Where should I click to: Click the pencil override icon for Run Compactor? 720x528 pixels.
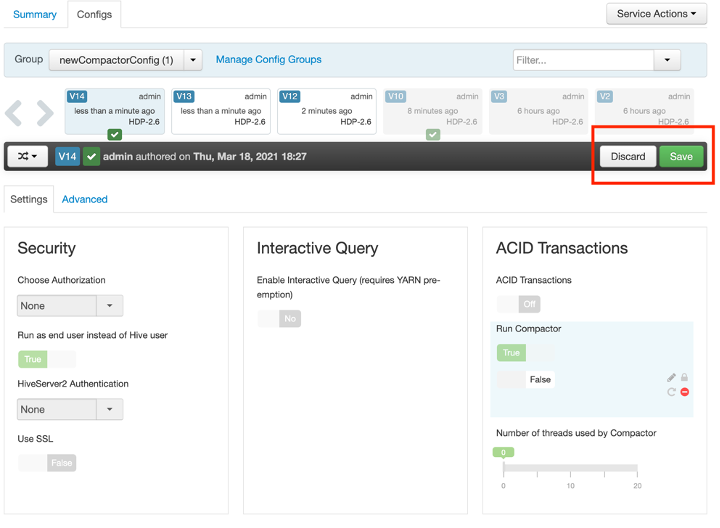tap(671, 377)
